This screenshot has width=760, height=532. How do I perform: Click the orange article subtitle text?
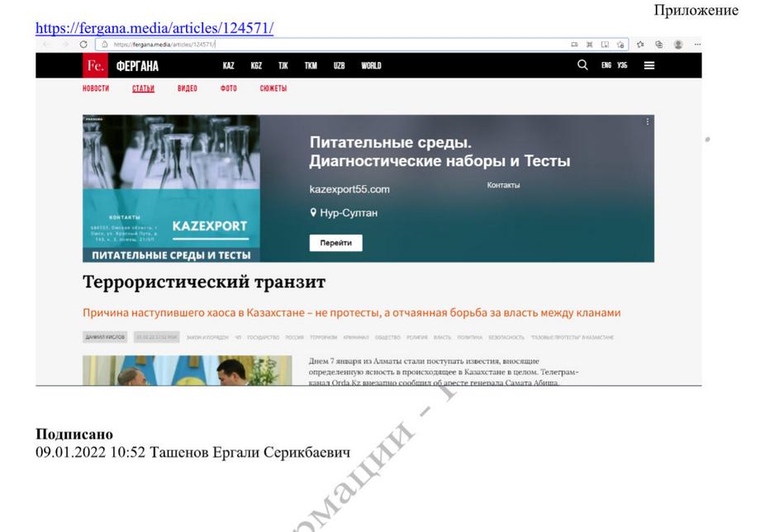[x=351, y=312]
